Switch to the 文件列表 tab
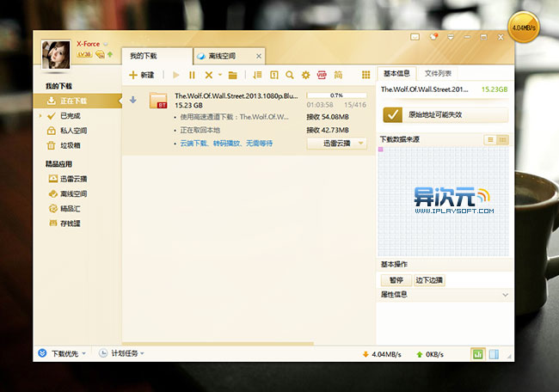This screenshot has width=559, height=392. tap(438, 73)
